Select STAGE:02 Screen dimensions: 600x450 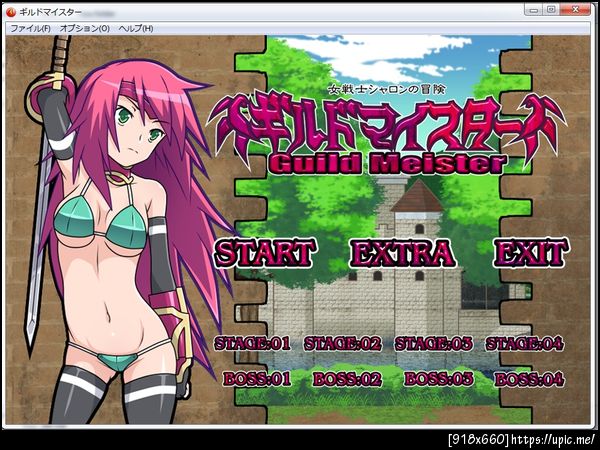[342, 344]
